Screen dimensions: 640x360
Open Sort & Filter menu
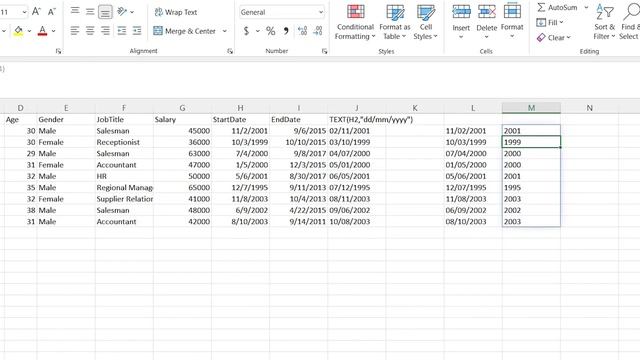point(604,22)
